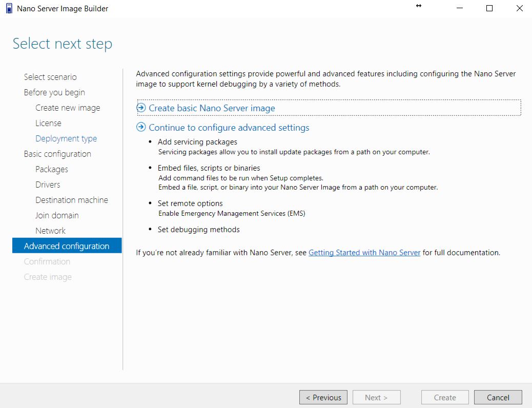The image size is (532, 408).
Task: Click the Next button
Action: [x=377, y=397]
